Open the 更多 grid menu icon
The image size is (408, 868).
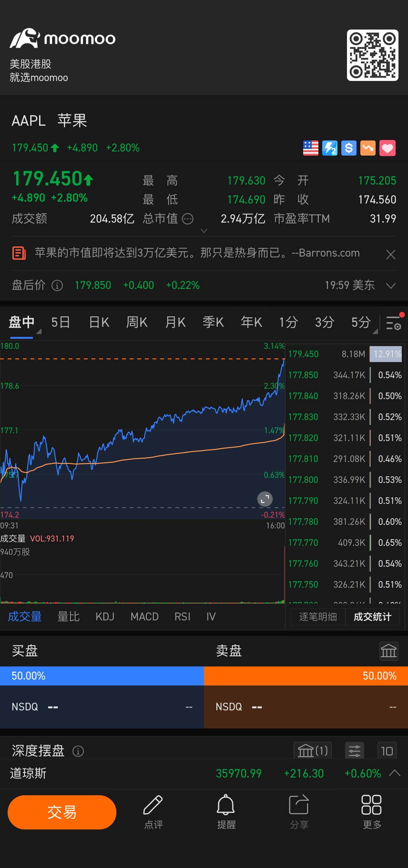point(371,812)
